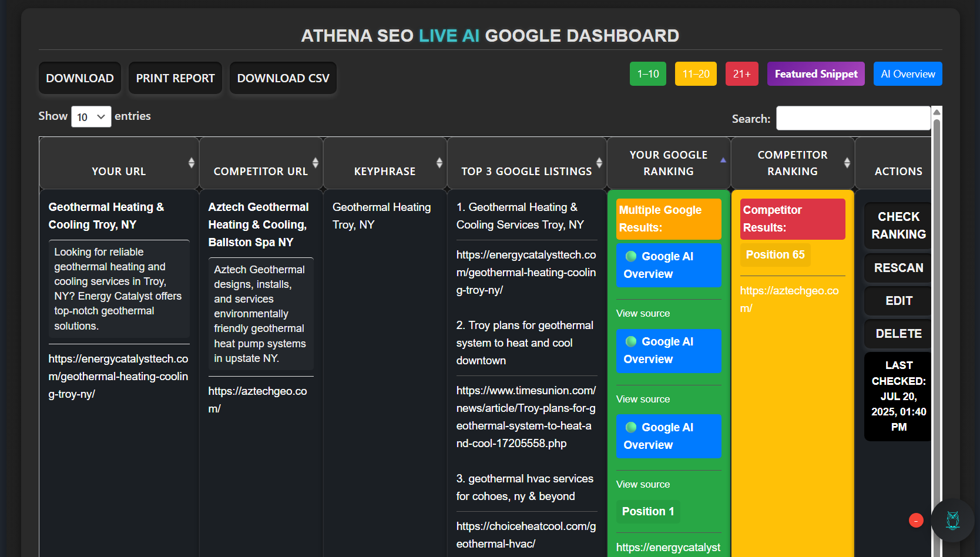Toggle the 21+ ranking filter
Image resolution: width=980 pixels, height=557 pixels.
pyautogui.click(x=741, y=74)
